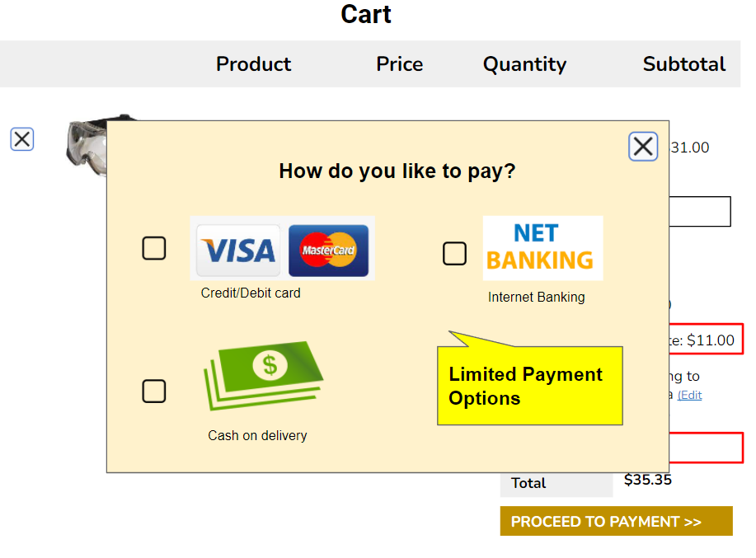The image size is (756, 558).
Task: Click the NET BANKING logo
Action: (542, 248)
